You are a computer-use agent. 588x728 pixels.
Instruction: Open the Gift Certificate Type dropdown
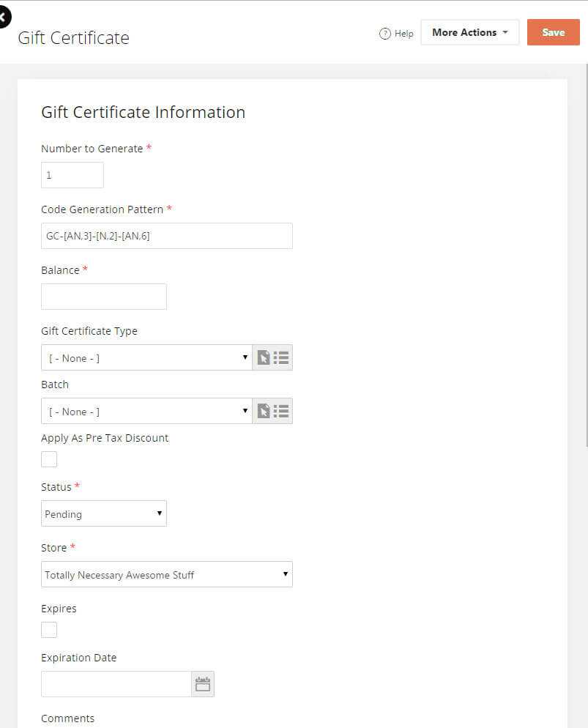click(x=146, y=357)
